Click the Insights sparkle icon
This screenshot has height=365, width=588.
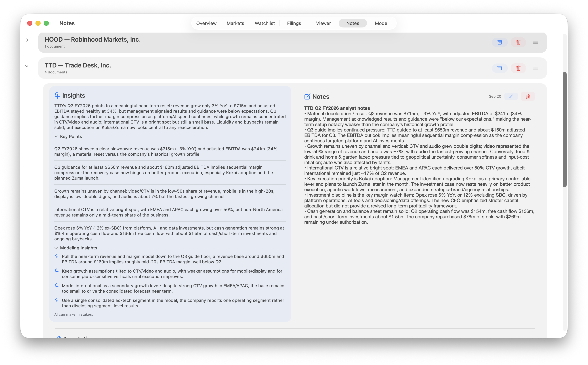tap(57, 95)
